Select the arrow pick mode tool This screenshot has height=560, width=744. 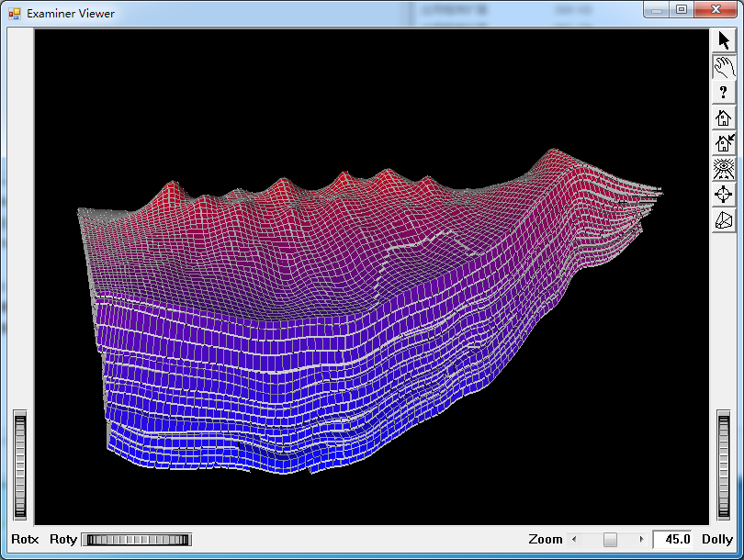pyautogui.click(x=723, y=41)
